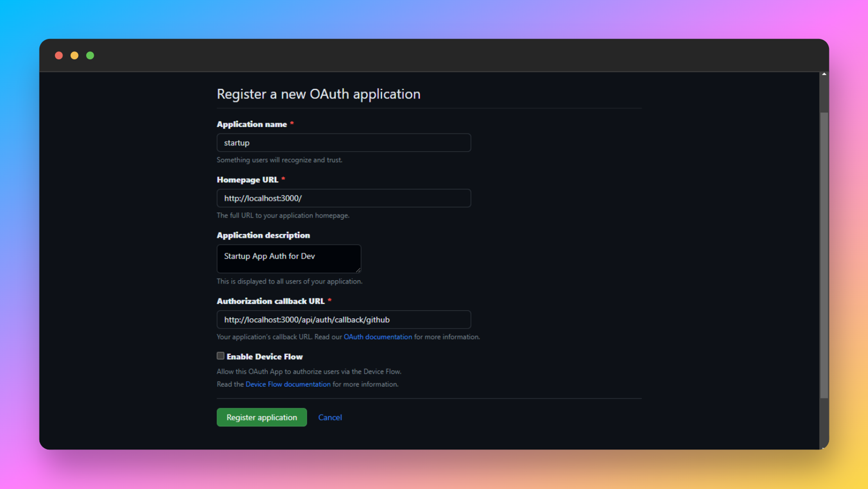Select the callback URL text for editing
Viewport: 868px width, 489px height.
[x=307, y=320]
